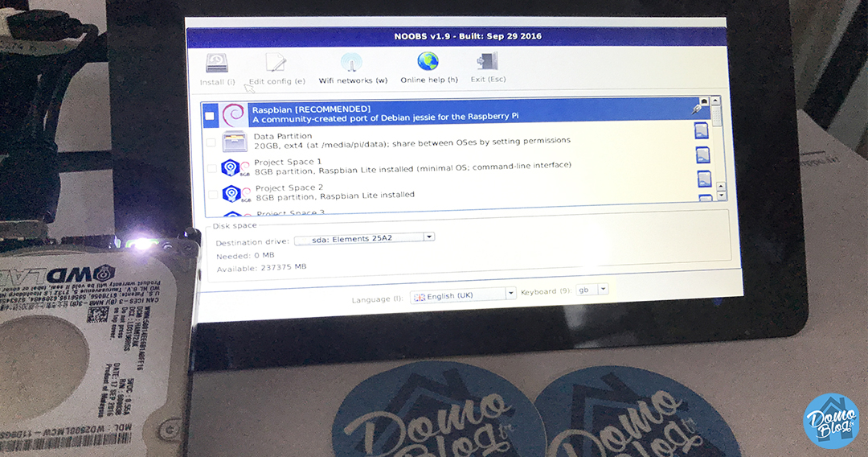Click the Project Space 2 icon

tap(236, 193)
